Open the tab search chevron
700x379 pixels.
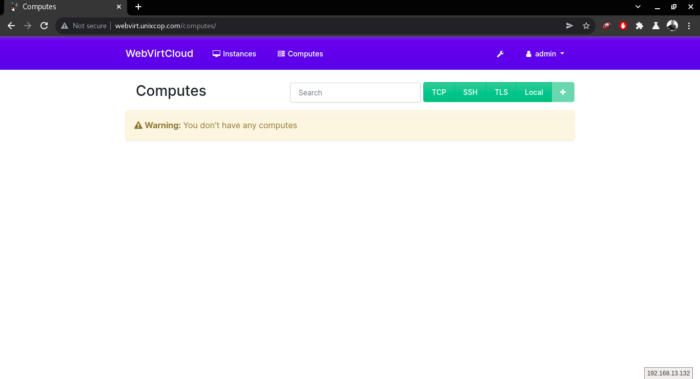(x=638, y=7)
